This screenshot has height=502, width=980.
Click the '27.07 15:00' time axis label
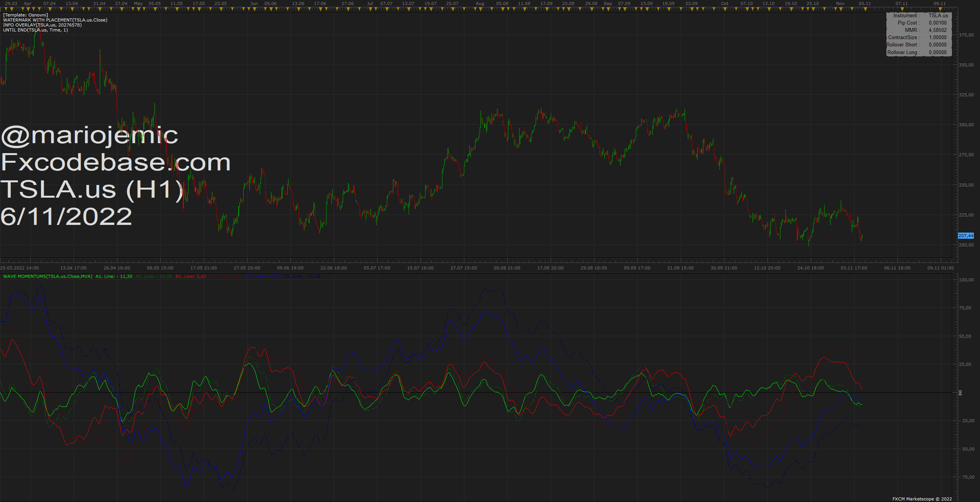point(464,268)
